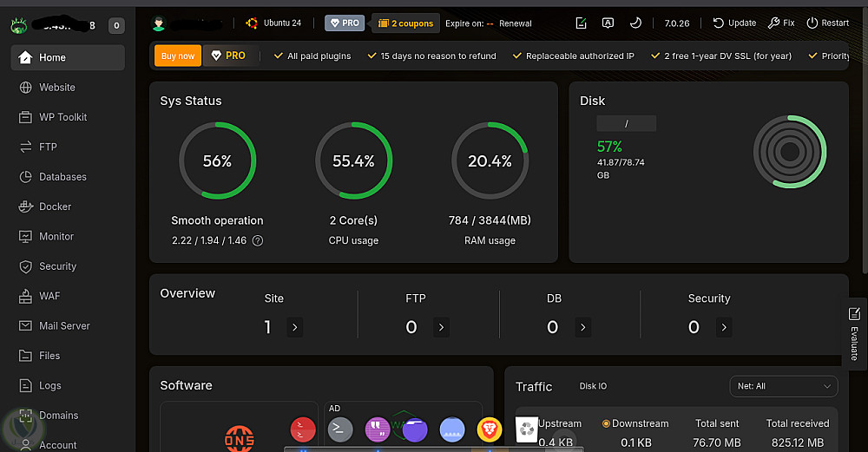
Task: Click the disk mount selector showing /
Action: [x=626, y=123]
